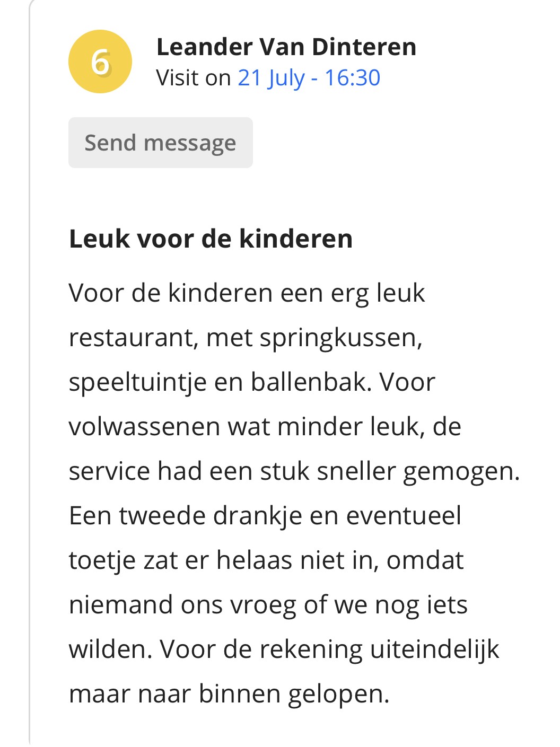The height and width of the screenshot is (747, 560).
Task: Click the line starting 'volwassenen wat minder leuk'
Action: click(265, 427)
